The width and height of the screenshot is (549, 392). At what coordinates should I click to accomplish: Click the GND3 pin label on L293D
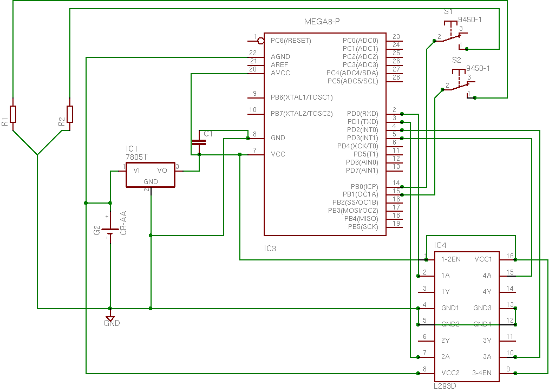point(482,308)
